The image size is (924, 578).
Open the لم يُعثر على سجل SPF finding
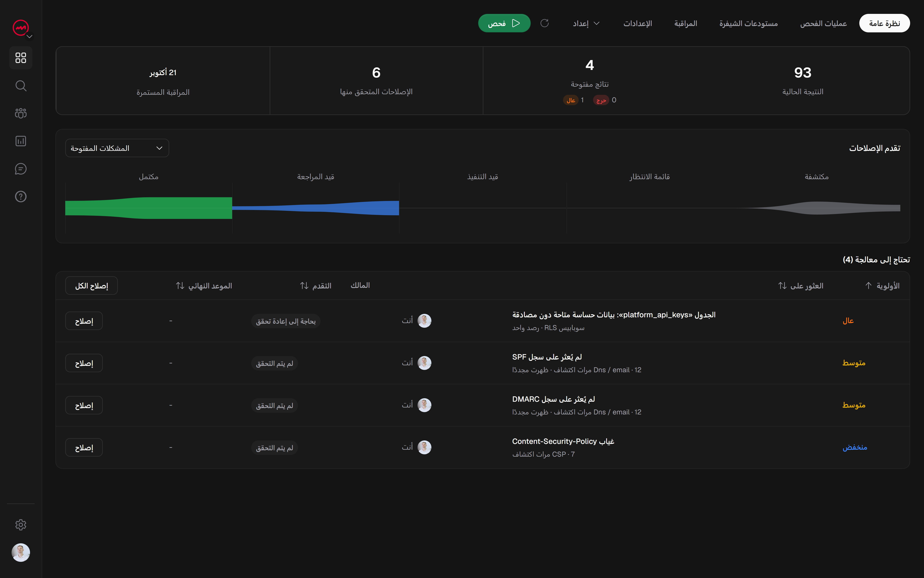click(x=547, y=357)
